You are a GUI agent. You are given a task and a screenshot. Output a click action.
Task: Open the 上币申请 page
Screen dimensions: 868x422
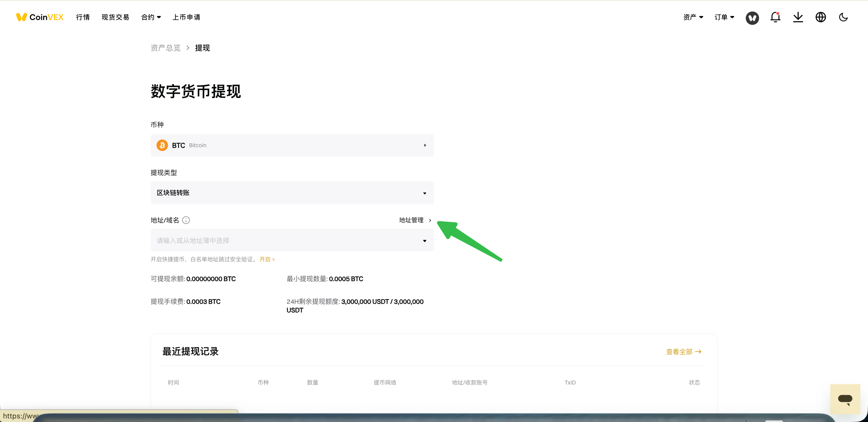[186, 17]
